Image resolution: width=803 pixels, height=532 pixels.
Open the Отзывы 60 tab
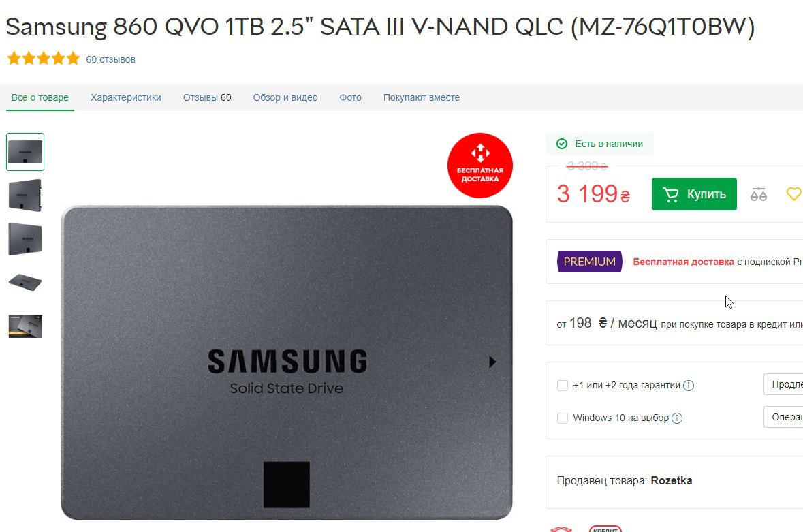(207, 97)
